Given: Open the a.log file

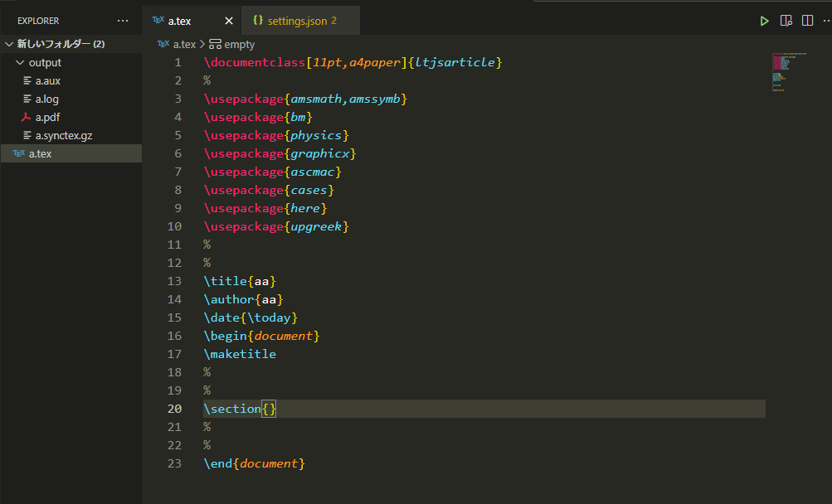Looking at the screenshot, I should (40, 99).
